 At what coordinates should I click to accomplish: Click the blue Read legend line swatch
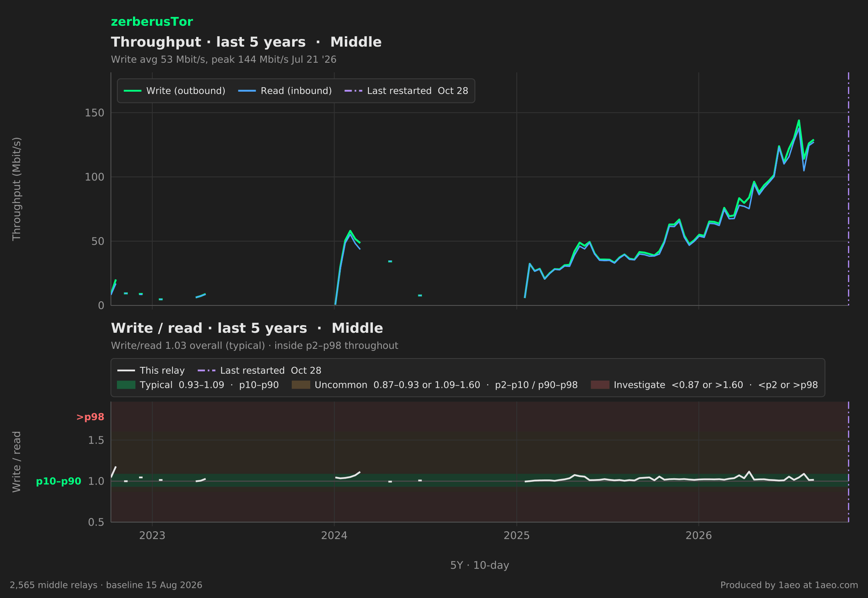click(247, 91)
